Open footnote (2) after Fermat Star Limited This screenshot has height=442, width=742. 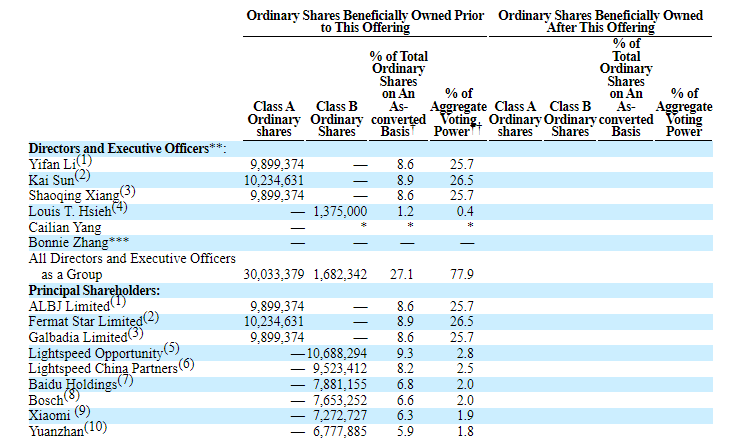151,317
